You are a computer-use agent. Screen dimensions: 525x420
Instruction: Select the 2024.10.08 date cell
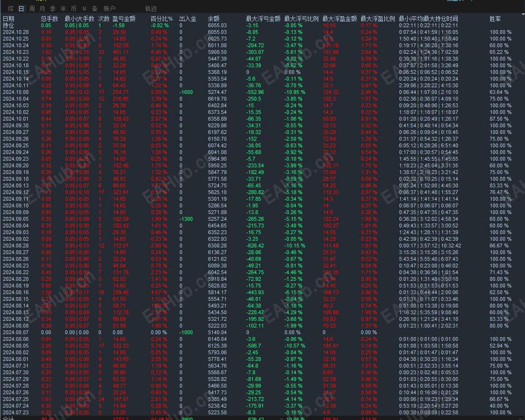[x=16, y=92]
